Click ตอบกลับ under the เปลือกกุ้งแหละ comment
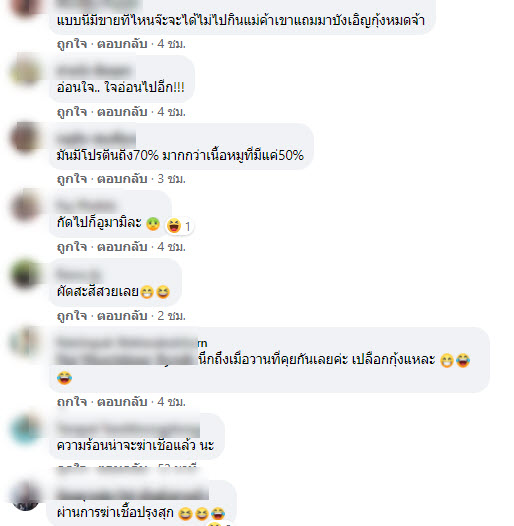The image size is (514, 526). [x=122, y=402]
